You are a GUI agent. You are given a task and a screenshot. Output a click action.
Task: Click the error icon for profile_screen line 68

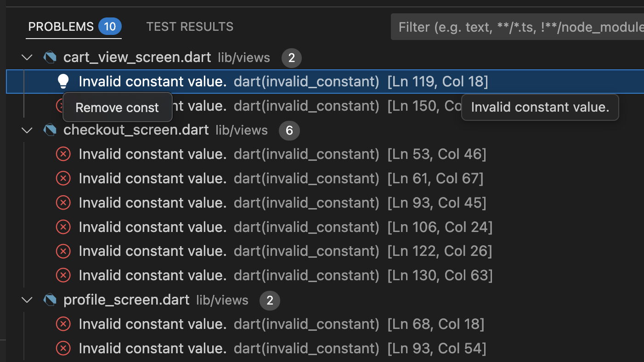pos(63,324)
